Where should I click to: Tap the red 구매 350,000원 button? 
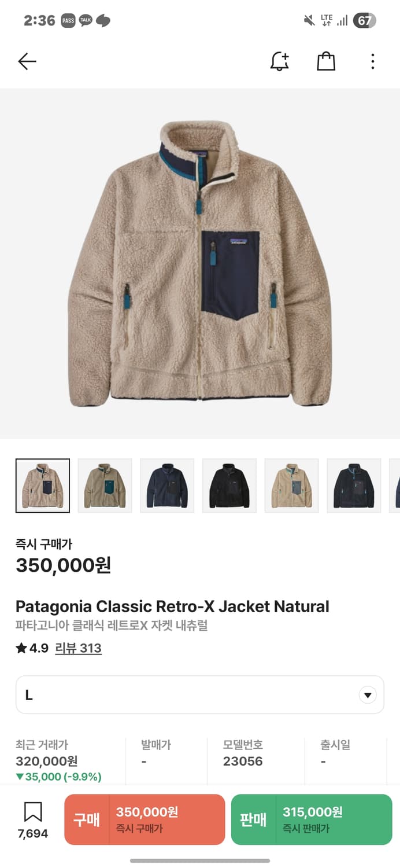pos(145,819)
